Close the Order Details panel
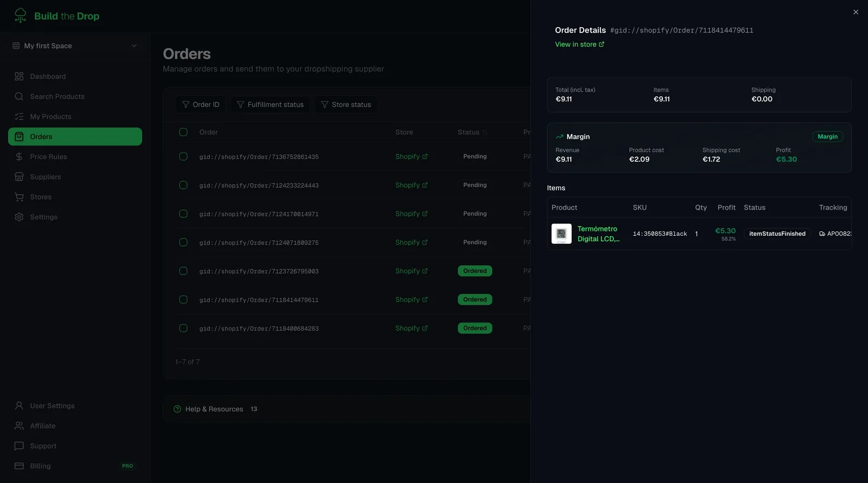 pos(856,12)
